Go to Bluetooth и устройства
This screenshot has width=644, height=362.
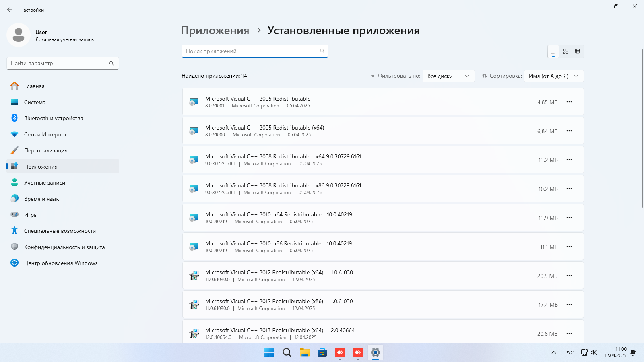63,118
